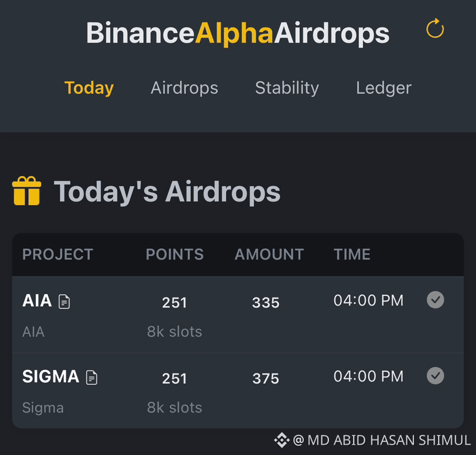Select the SIGMA project name

click(51, 377)
